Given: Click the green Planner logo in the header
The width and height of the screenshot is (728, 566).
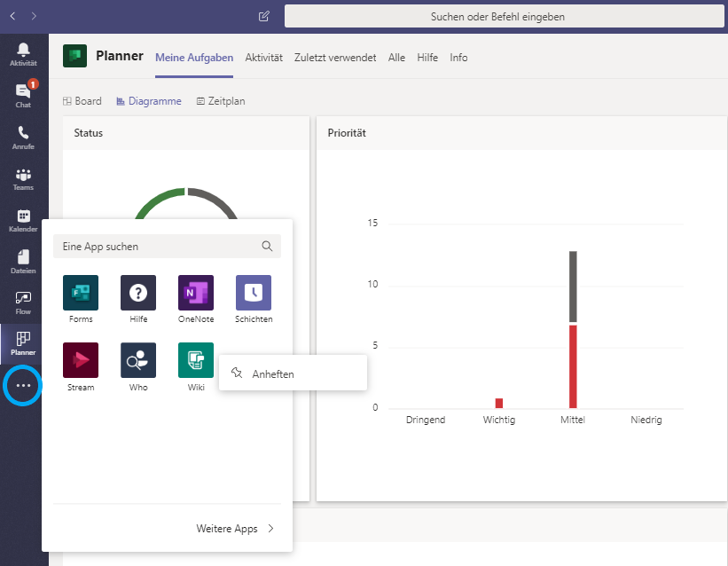Looking at the screenshot, I should coord(74,56).
